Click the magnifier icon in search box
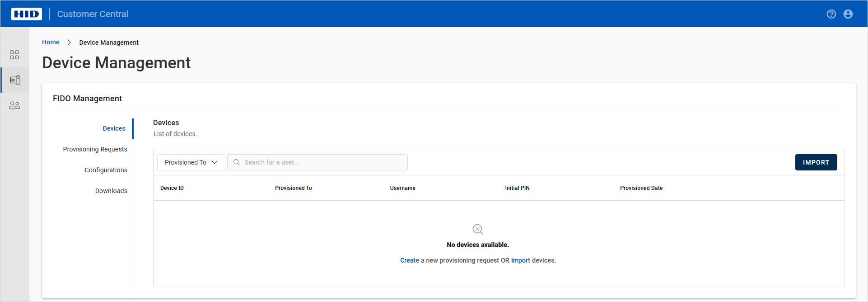The height and width of the screenshot is (302, 868). pos(236,162)
